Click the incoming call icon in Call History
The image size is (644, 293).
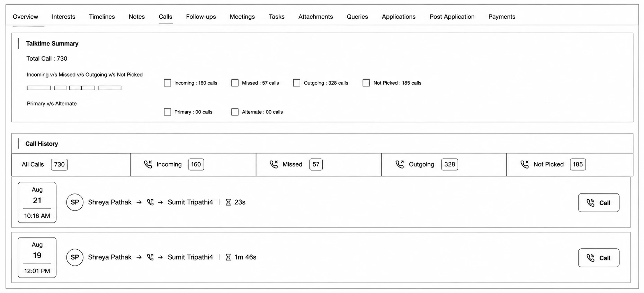[x=148, y=164]
